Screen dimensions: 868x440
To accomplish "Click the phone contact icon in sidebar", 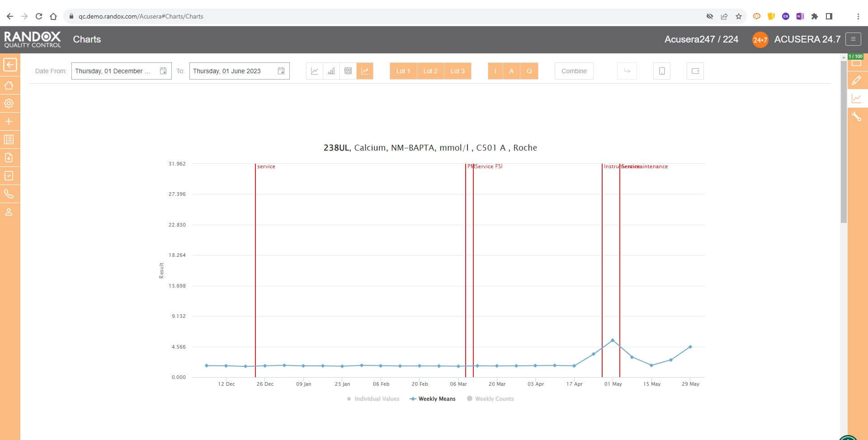I will (x=9, y=194).
